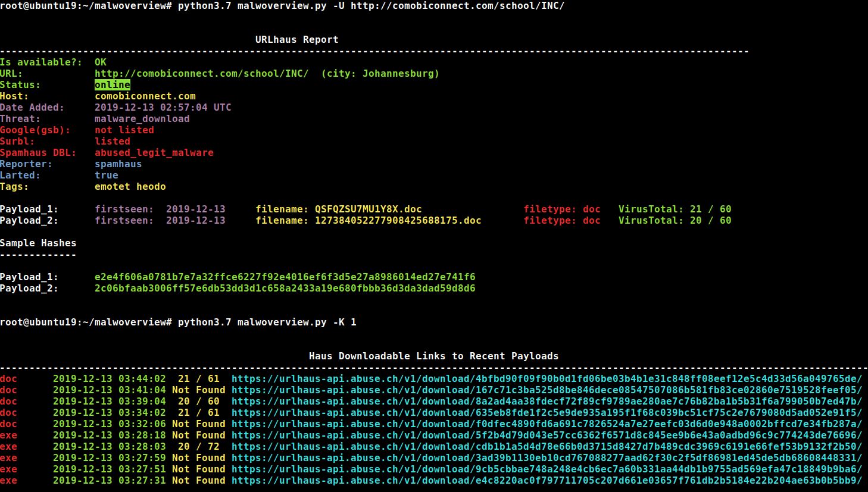Select timestamp 2019-12-13 03:44:02
The image size is (868, 492).
pos(110,379)
